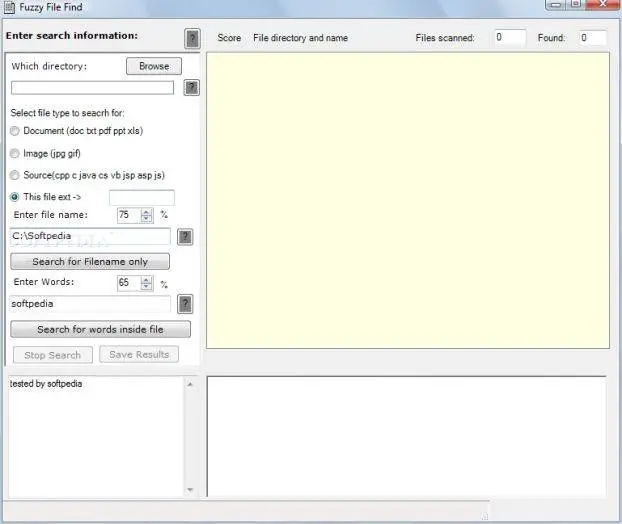
Task: Browse for a directory
Action: pyautogui.click(x=154, y=66)
